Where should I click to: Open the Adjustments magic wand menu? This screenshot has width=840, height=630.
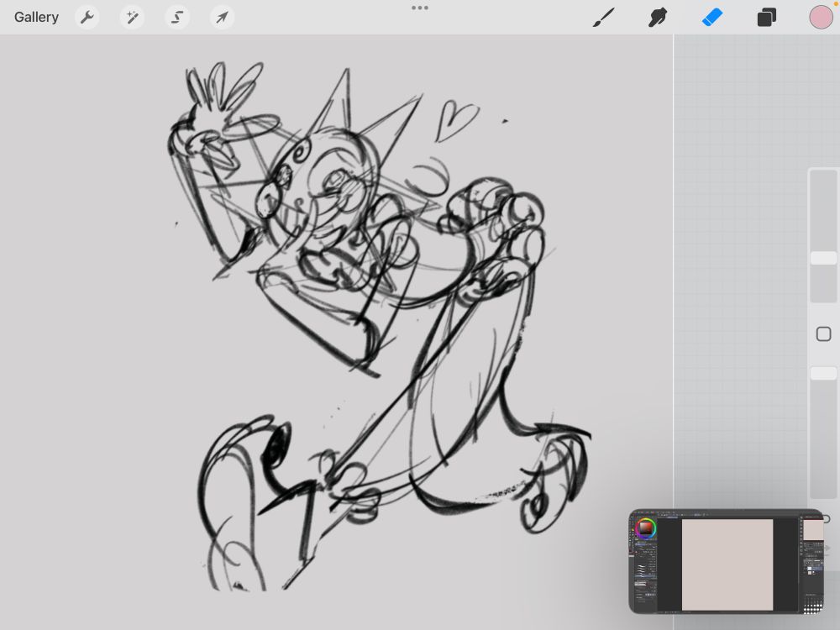pos(132,17)
